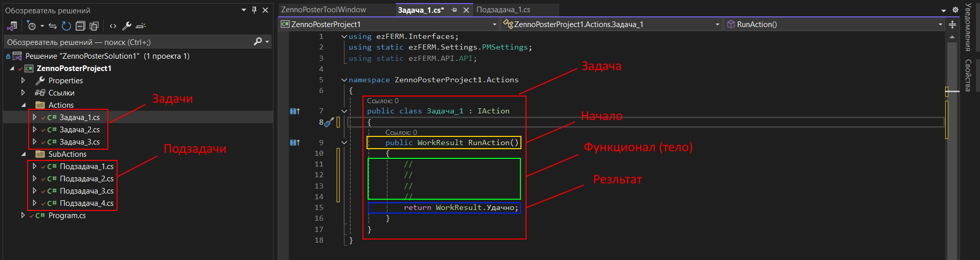Open the RunAction() member dropdown
The height and width of the screenshot is (260, 980).
(940, 25)
